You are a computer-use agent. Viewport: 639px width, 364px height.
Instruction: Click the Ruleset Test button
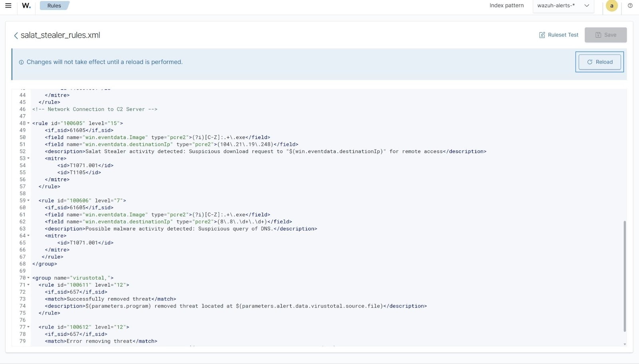tap(559, 35)
